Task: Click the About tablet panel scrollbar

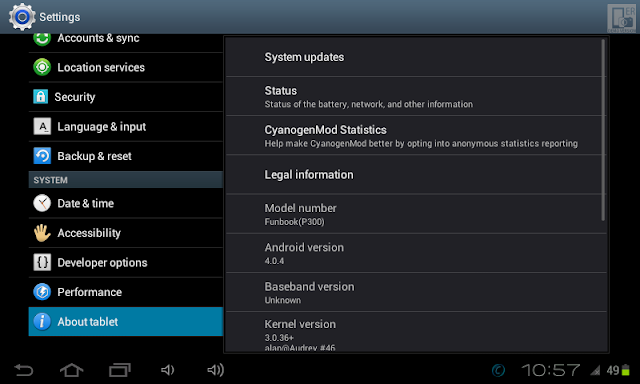Action: (603, 130)
